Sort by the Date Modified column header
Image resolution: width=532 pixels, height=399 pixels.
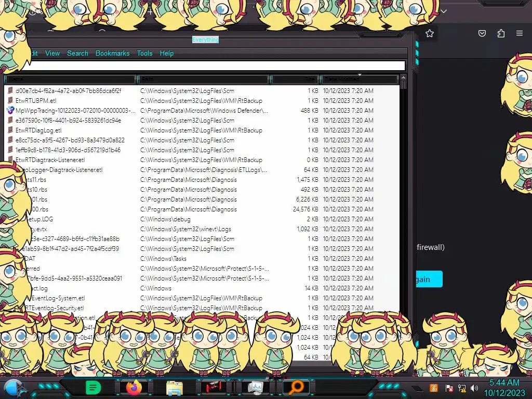tap(359, 79)
